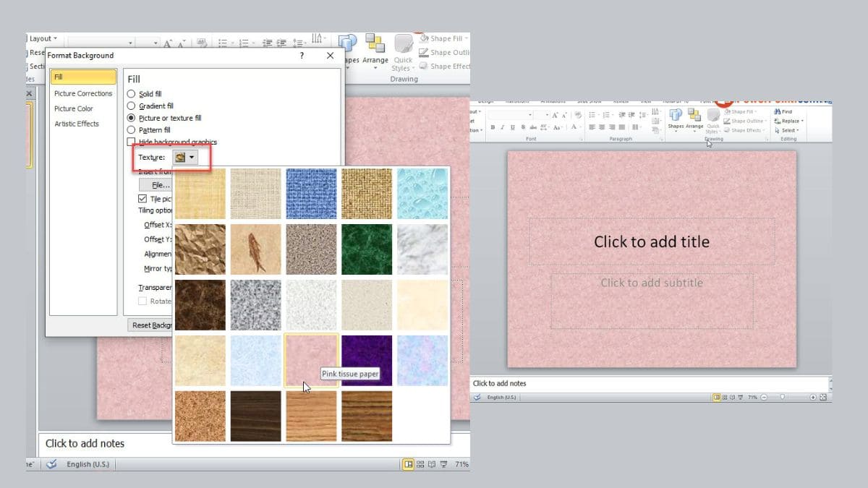Select the Normal view icon in status bar
Image resolution: width=868 pixels, height=488 pixels.
pos(409,463)
